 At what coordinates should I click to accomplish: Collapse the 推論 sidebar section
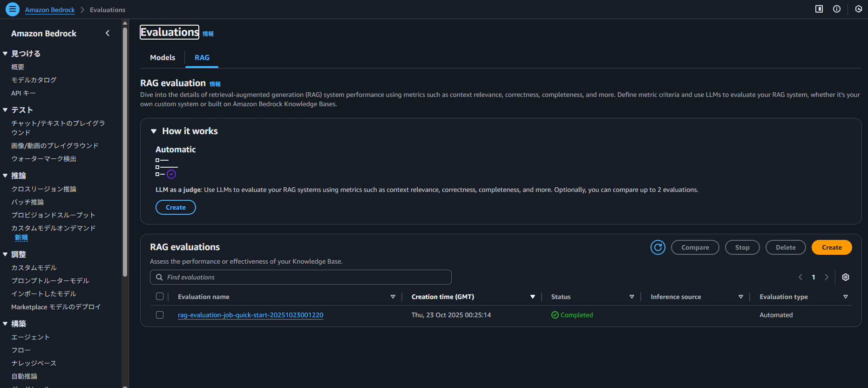pos(5,176)
